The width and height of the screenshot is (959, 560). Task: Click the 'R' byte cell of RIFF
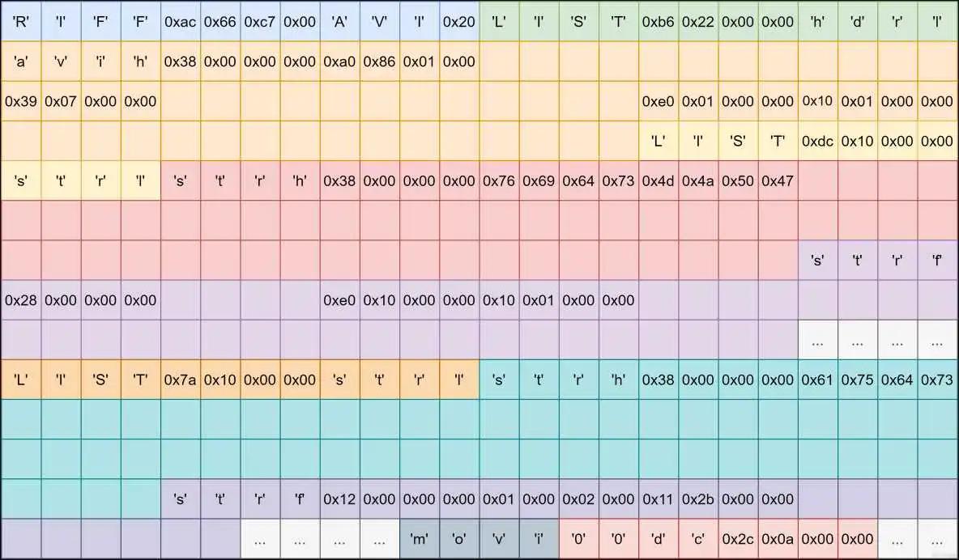[x=21, y=22]
